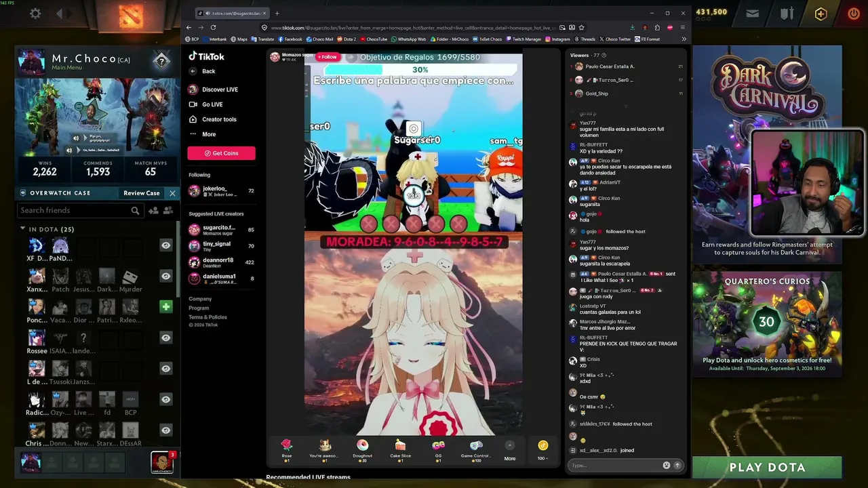Follow the Momazos sugar streamer

click(x=328, y=57)
